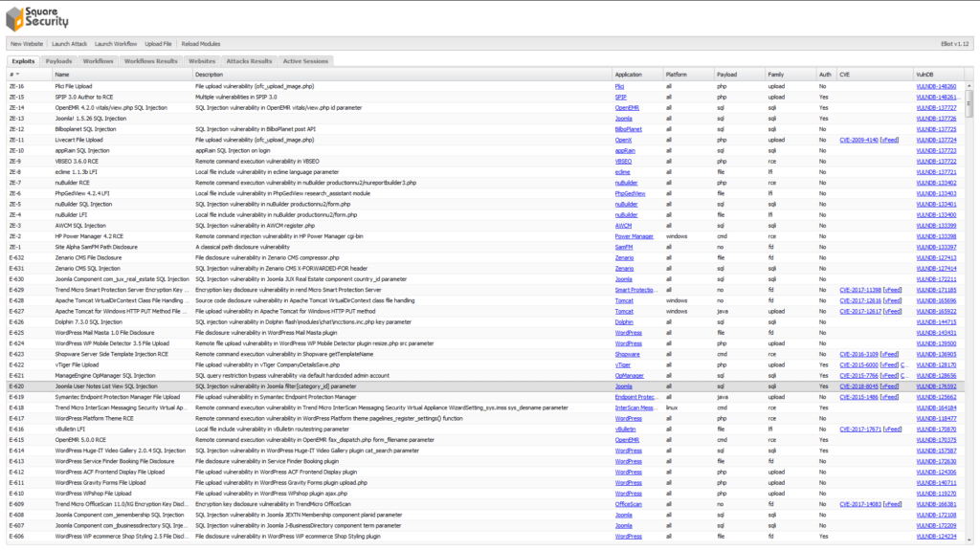The width and height of the screenshot is (980, 551).
Task: Click the CVE-2016-3109 link
Action: coord(858,354)
